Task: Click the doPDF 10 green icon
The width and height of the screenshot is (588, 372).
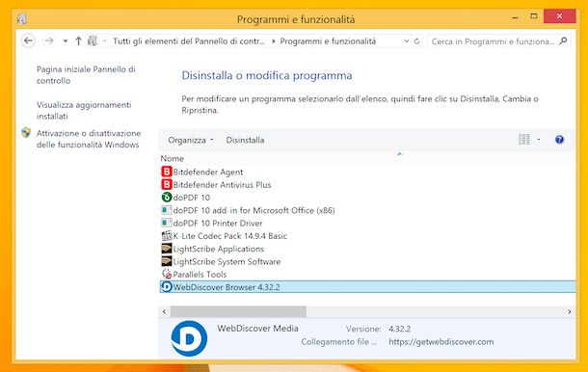Action: pos(167,197)
